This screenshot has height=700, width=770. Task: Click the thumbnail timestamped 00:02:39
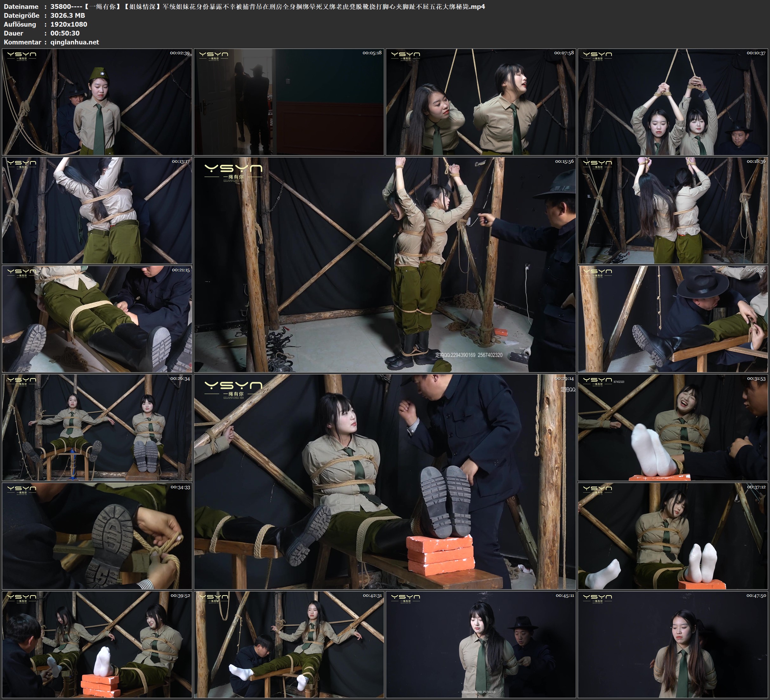click(97, 102)
